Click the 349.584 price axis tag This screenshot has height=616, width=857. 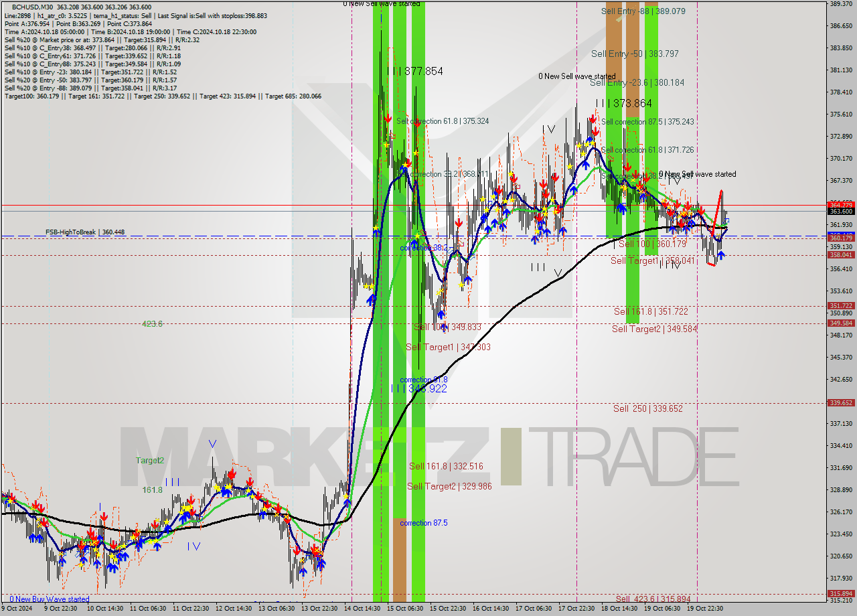click(x=841, y=323)
